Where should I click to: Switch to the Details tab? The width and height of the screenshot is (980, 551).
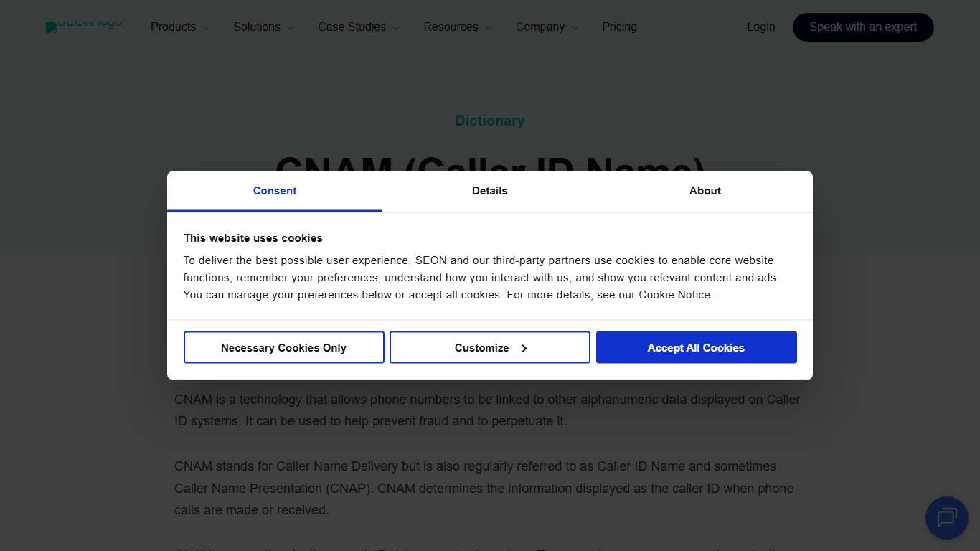(x=489, y=191)
